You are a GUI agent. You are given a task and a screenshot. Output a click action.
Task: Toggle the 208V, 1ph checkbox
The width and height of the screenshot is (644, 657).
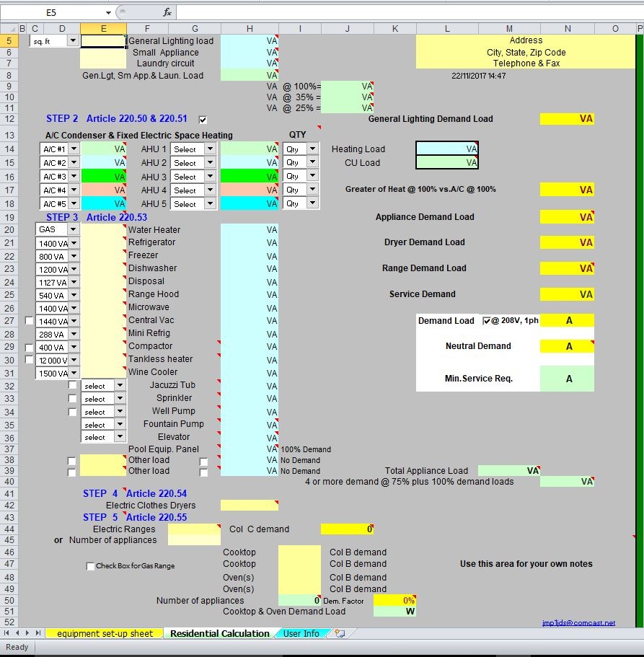[x=487, y=321]
